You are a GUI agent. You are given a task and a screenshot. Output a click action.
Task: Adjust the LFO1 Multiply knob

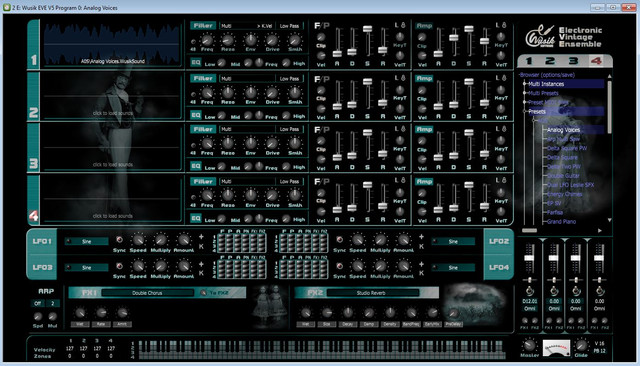[160, 240]
